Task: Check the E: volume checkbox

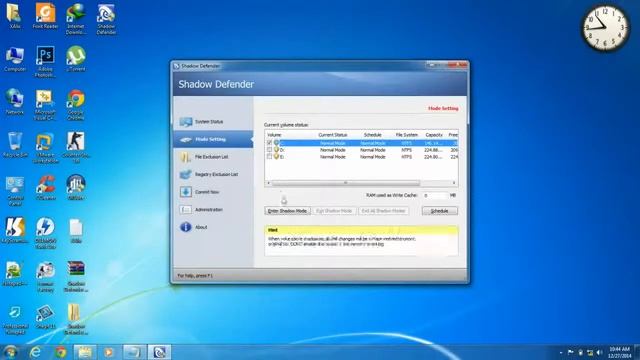Action: [x=269, y=157]
